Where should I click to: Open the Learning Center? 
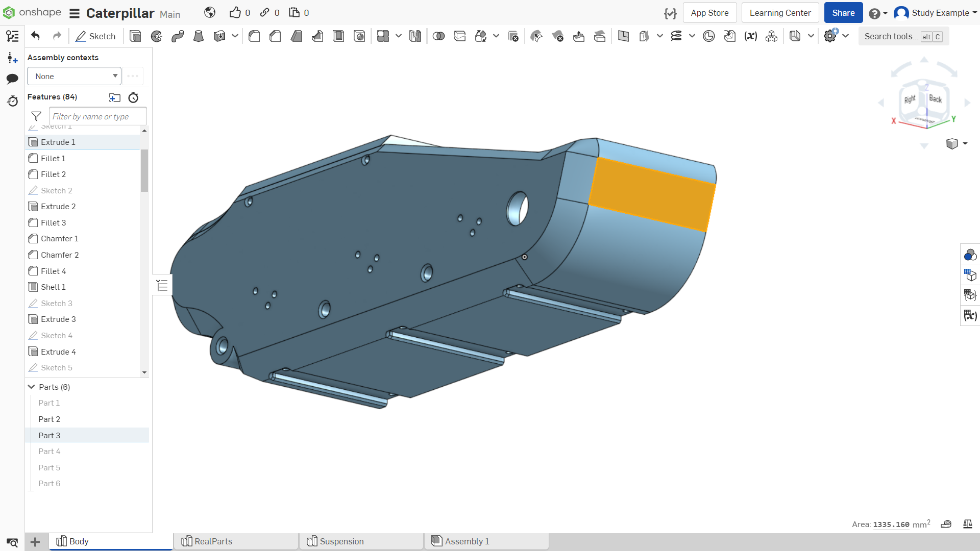click(780, 13)
